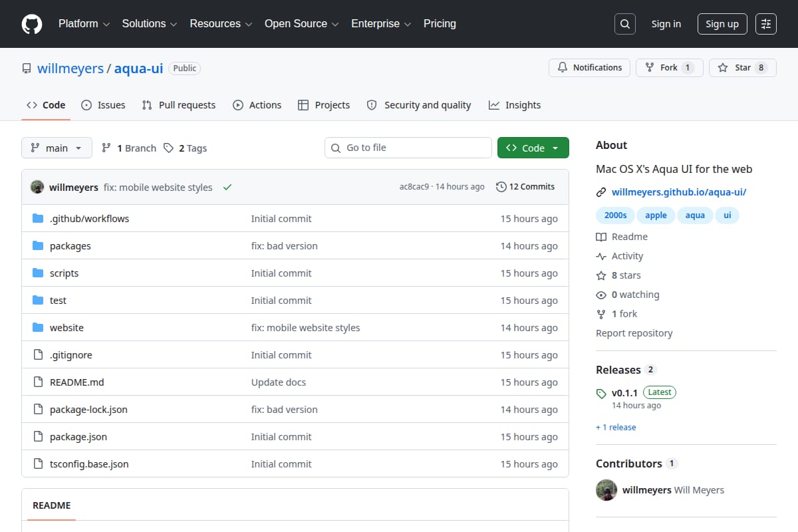Open willmeyers owner link in repo title
The image size is (798, 532).
(x=70, y=68)
